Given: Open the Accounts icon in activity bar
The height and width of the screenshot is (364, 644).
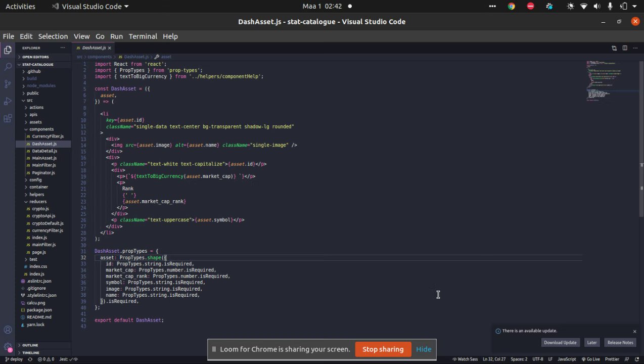Looking at the screenshot, I should click(x=8, y=330).
